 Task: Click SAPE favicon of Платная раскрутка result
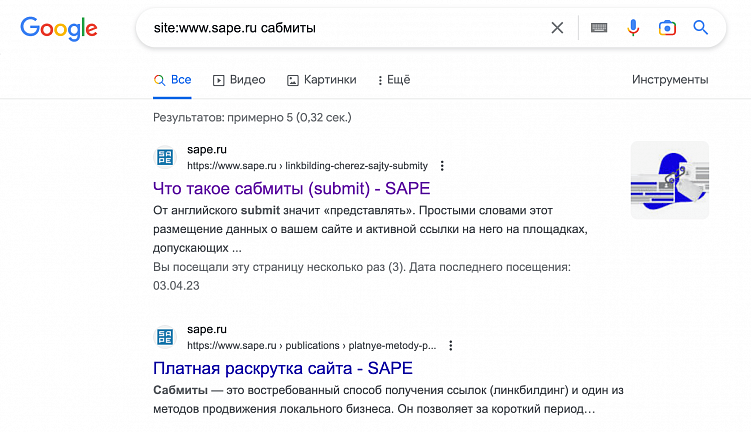coord(165,337)
